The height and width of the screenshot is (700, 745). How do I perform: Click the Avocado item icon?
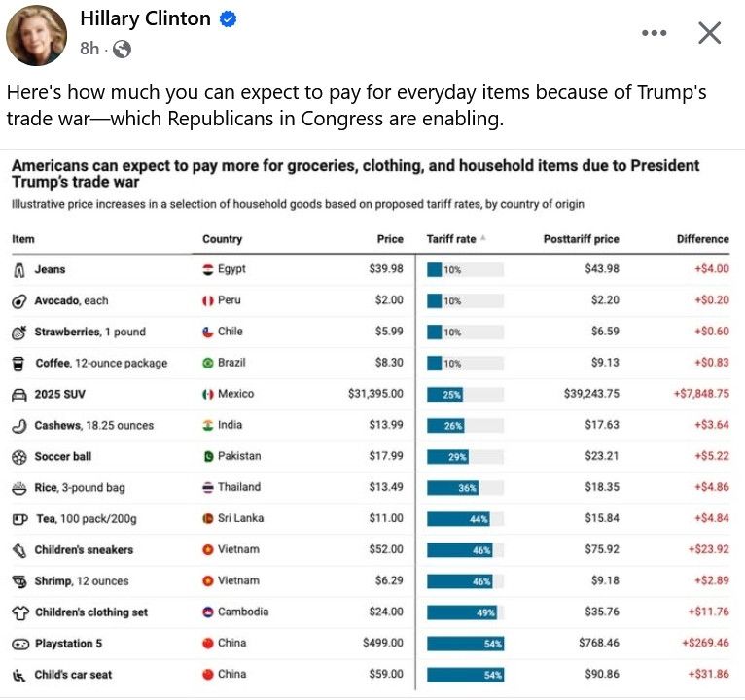pyautogui.click(x=19, y=300)
